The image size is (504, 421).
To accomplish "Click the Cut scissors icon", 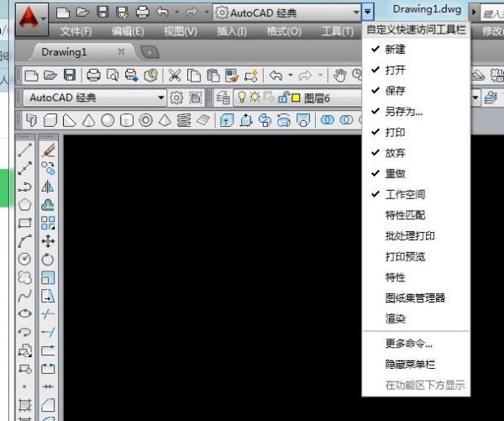I will point(175,75).
